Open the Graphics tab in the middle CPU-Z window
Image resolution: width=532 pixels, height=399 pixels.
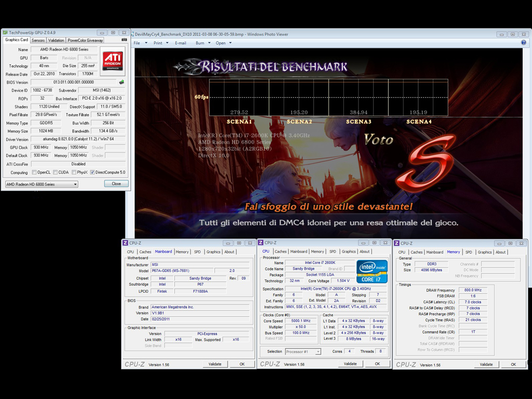pyautogui.click(x=349, y=251)
